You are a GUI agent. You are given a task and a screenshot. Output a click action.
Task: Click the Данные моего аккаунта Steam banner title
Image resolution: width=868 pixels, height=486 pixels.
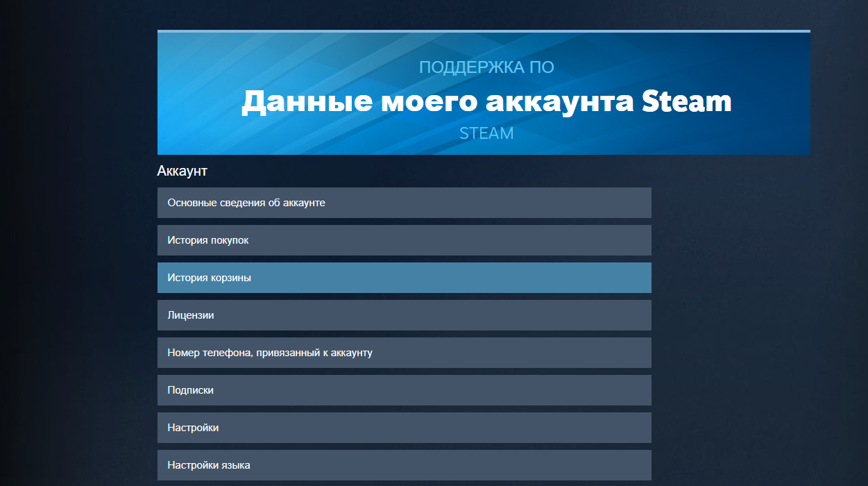pos(486,101)
